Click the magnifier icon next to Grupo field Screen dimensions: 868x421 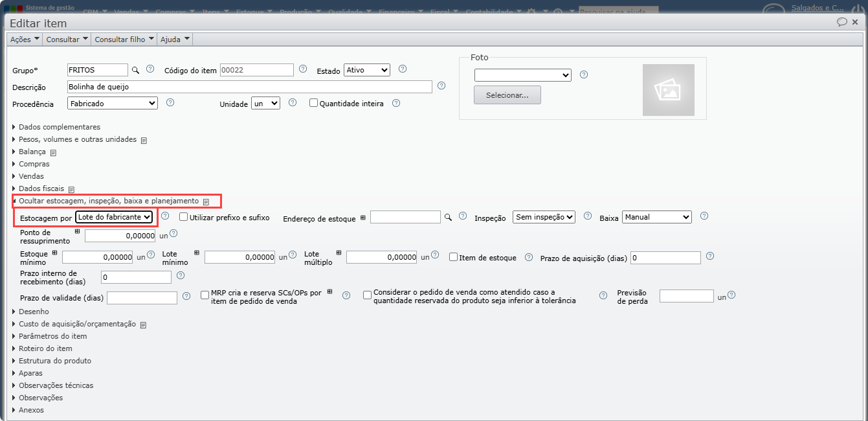coord(136,69)
